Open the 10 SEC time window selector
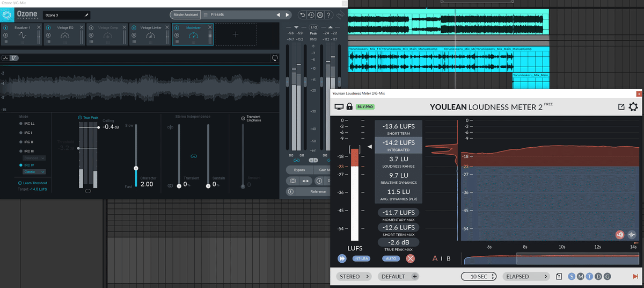 pos(479,276)
